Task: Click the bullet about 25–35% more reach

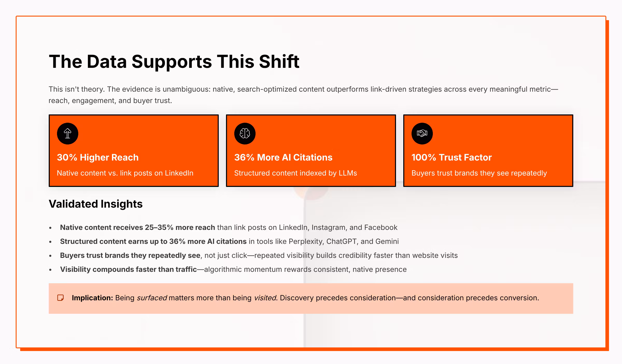Action: [228, 227]
